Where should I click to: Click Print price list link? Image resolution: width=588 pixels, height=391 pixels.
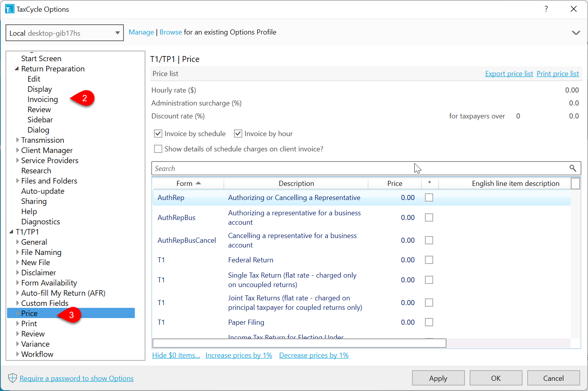click(557, 74)
